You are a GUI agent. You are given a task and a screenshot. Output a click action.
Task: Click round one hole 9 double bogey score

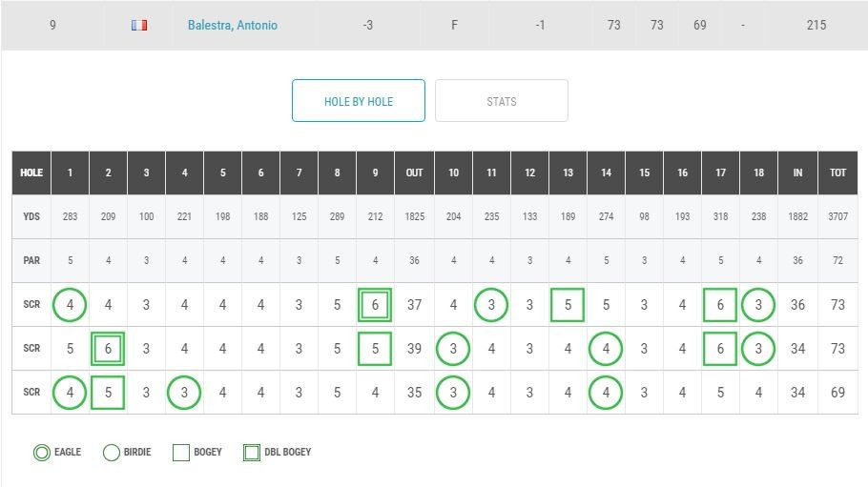[x=375, y=305]
